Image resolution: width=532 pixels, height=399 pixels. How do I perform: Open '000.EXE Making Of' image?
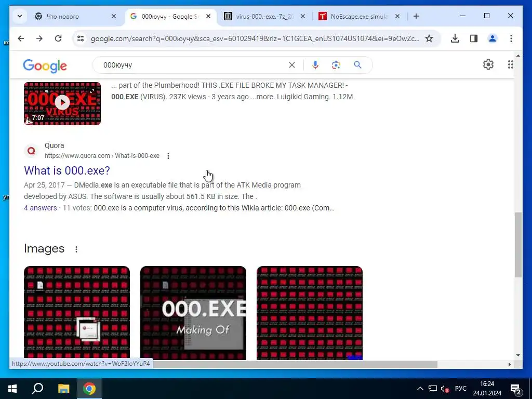193,313
